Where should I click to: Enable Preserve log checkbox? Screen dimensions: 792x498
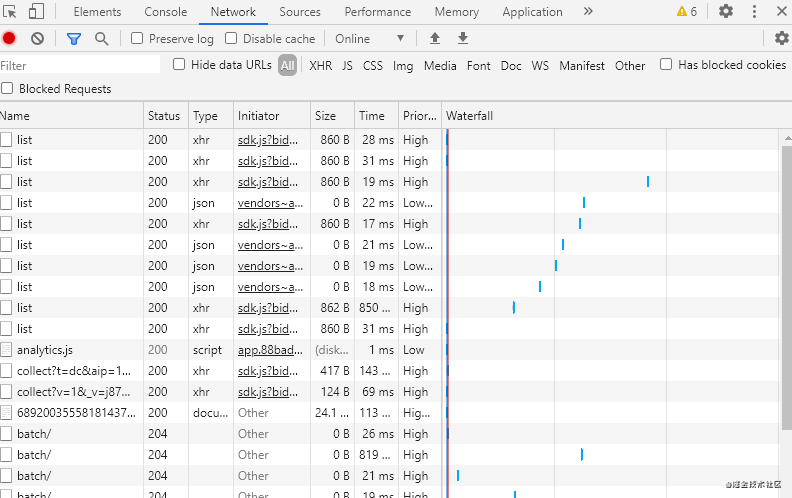click(137, 38)
